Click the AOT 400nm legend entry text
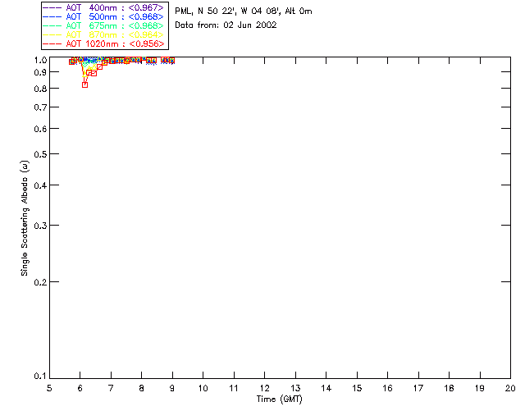The height and width of the screenshot is (420, 525). [x=115, y=7]
